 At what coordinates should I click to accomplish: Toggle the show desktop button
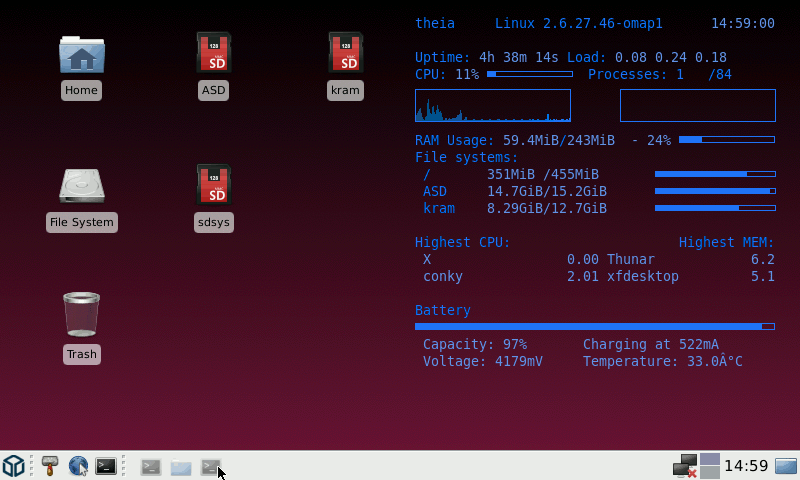(786, 466)
